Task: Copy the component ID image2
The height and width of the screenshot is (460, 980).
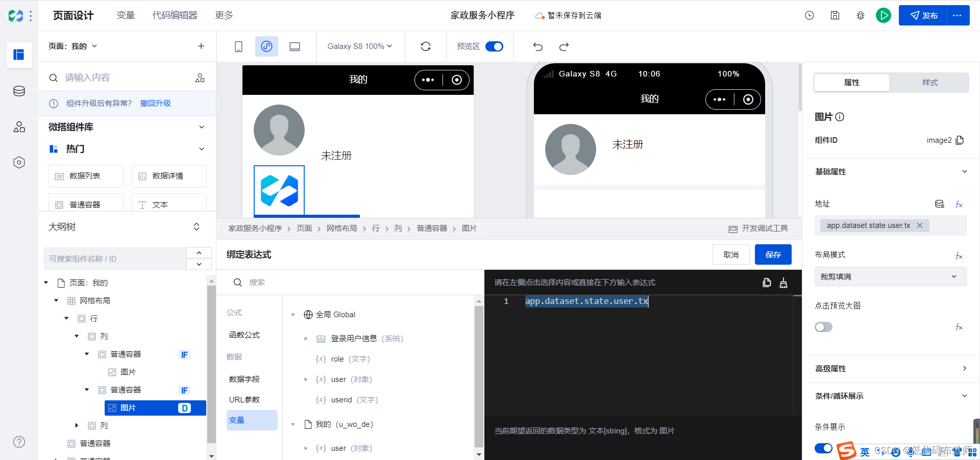Action: click(960, 140)
